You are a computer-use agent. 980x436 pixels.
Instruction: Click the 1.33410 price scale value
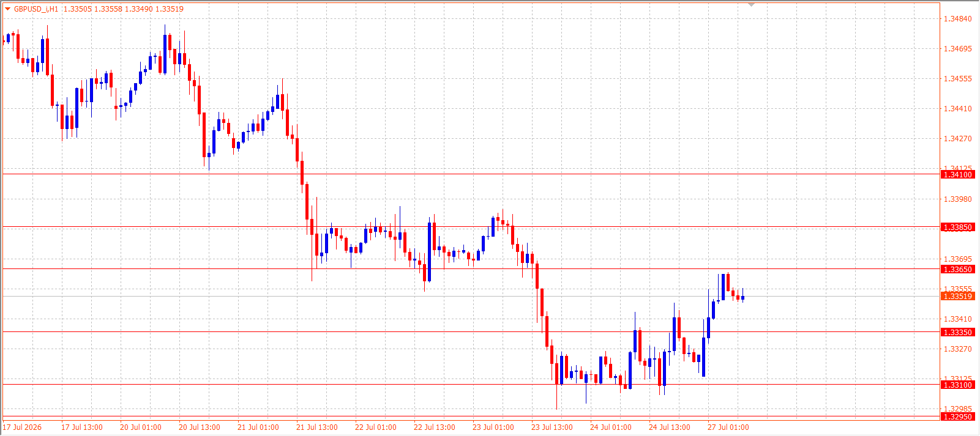pyautogui.click(x=957, y=319)
